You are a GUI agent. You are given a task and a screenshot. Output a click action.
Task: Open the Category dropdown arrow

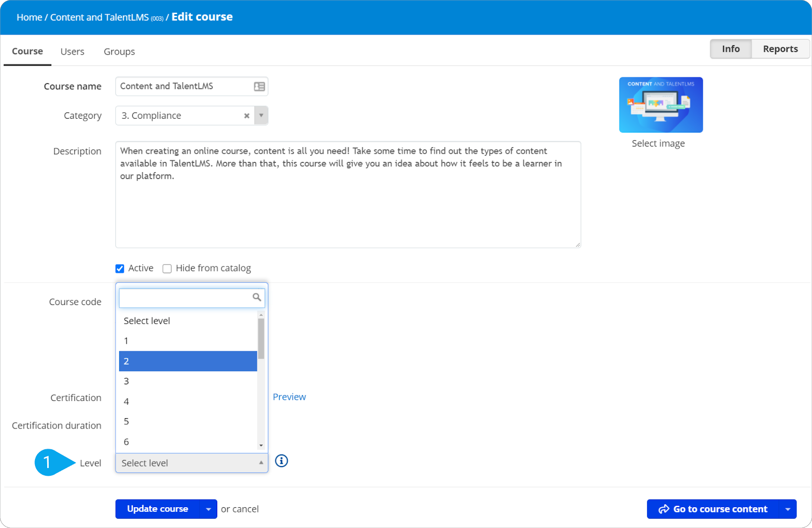(x=261, y=115)
